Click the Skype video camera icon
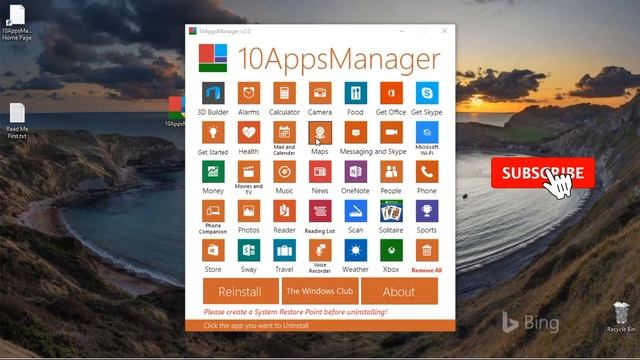 (x=391, y=132)
